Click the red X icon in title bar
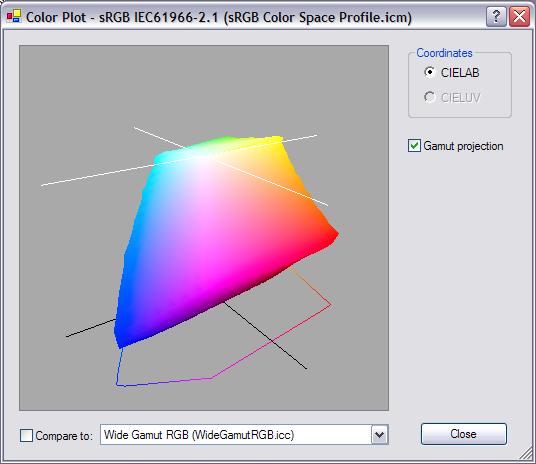536x464 pixels. [x=520, y=16]
